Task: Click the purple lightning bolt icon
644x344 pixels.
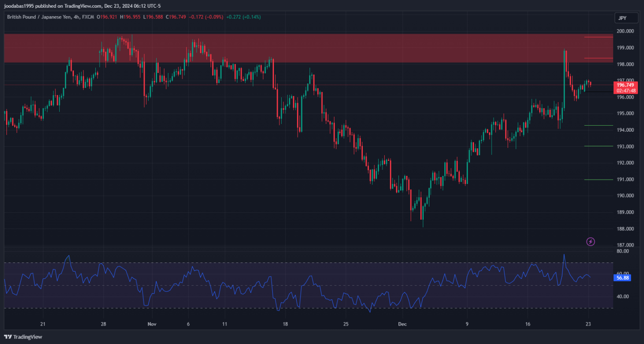Action: pyautogui.click(x=590, y=241)
